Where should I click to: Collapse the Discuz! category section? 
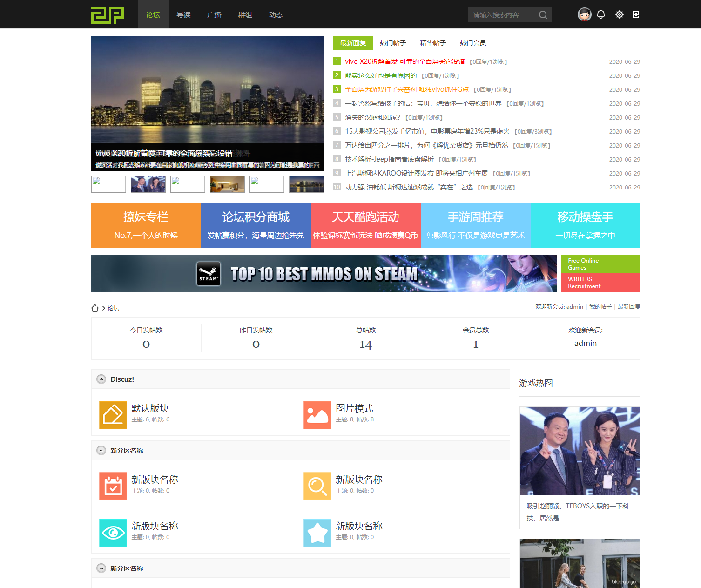tap(101, 379)
